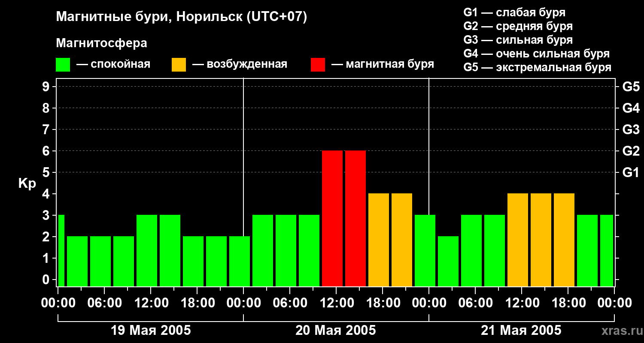Click the red bar over 12:00 on 20 May

(x=332, y=218)
